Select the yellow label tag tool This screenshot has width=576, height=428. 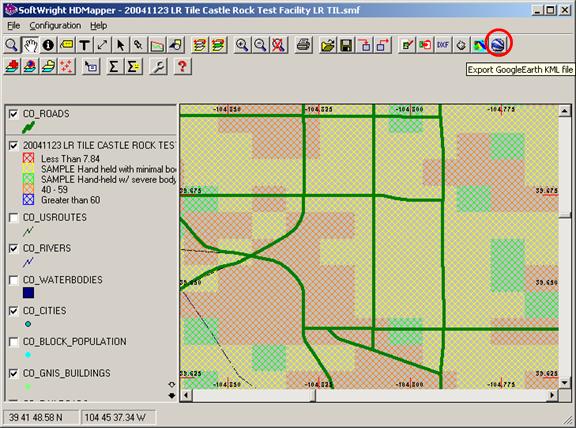click(66, 45)
